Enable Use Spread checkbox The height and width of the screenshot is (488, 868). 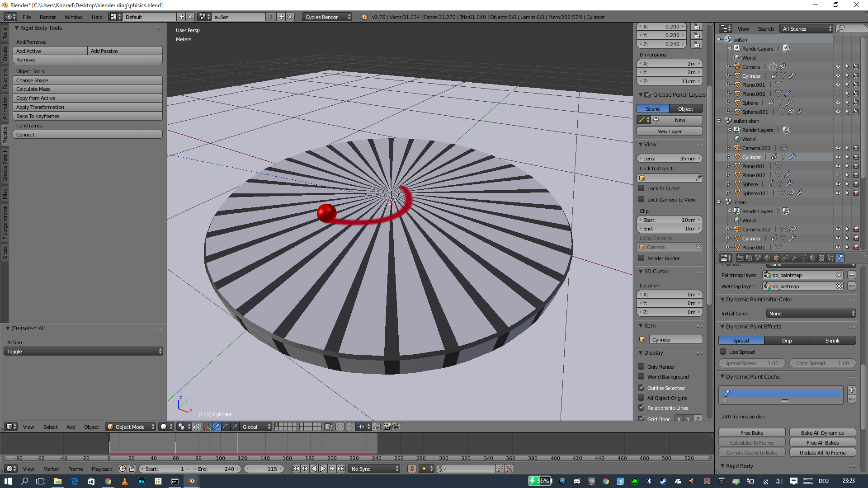(723, 352)
